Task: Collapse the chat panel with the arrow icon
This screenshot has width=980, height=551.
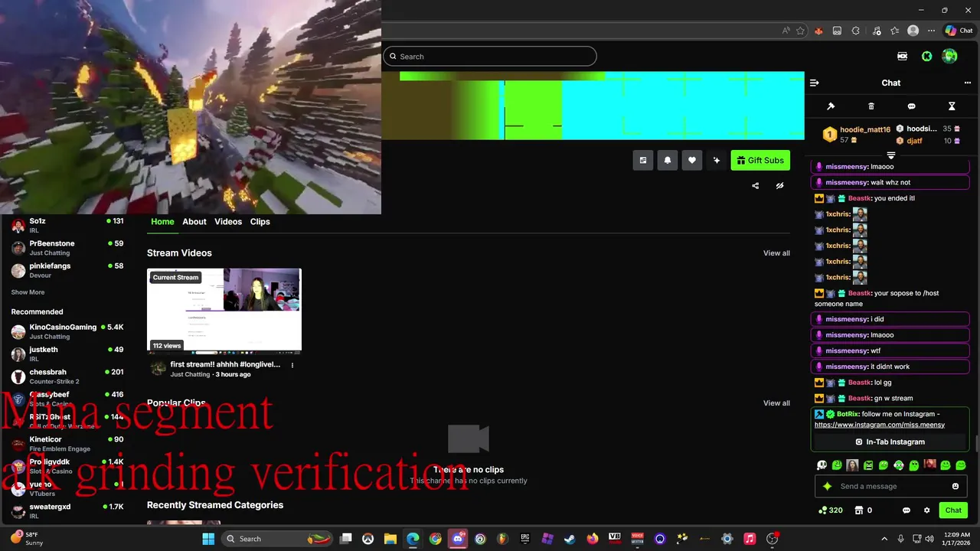Action: 815,83
